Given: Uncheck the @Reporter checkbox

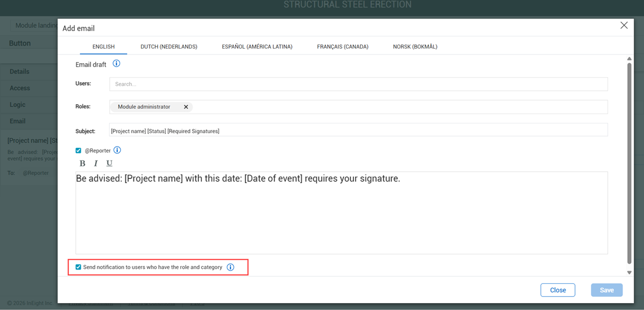Looking at the screenshot, I should pos(78,151).
